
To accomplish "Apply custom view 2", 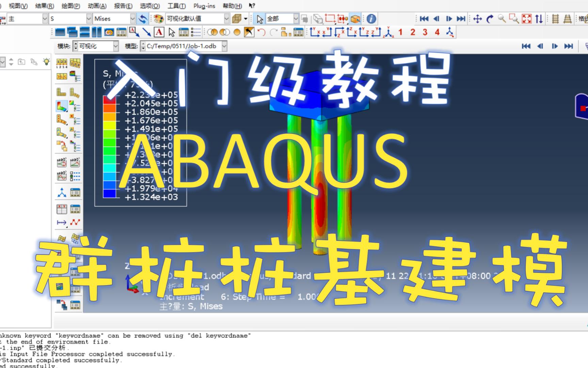I will pyautogui.click(x=413, y=32).
